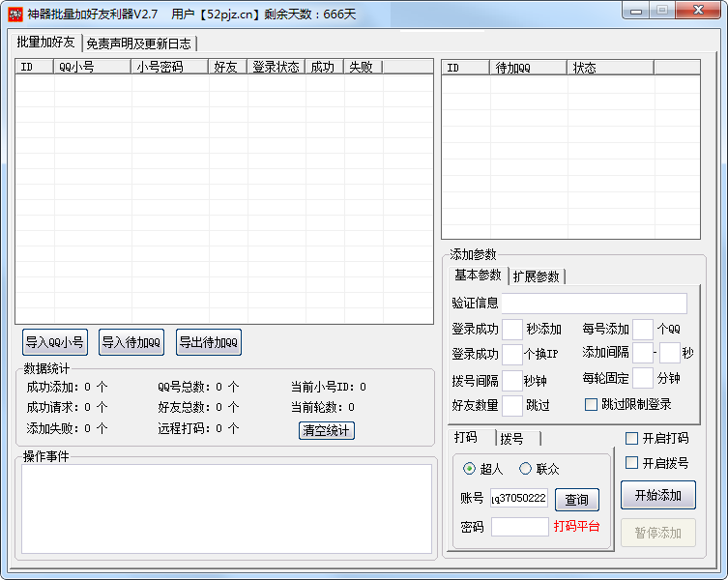
Task: Choose the 联众 radio option
Action: pyautogui.click(x=526, y=469)
